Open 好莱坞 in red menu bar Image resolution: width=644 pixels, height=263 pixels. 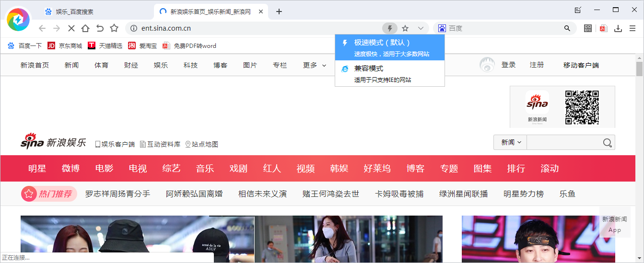tap(377, 169)
